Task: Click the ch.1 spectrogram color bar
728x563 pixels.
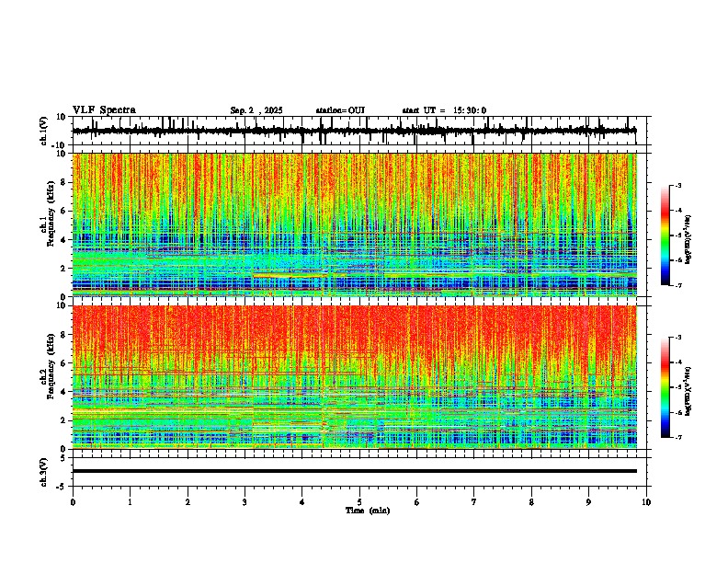Action: 665,236
